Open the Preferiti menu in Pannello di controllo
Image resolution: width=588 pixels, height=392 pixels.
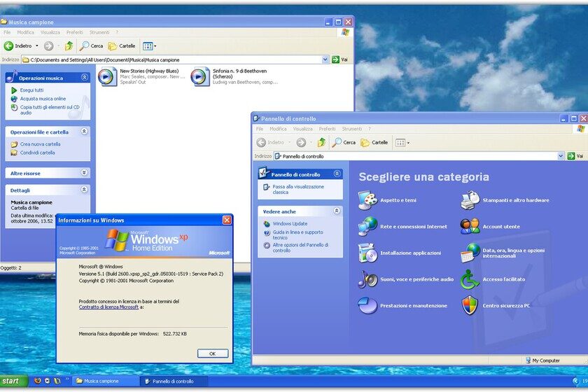click(327, 129)
